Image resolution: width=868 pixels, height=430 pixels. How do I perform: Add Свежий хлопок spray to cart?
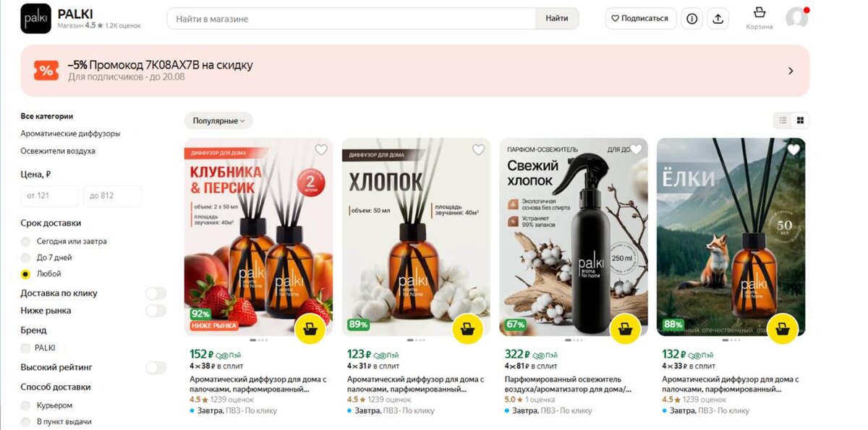tap(625, 329)
